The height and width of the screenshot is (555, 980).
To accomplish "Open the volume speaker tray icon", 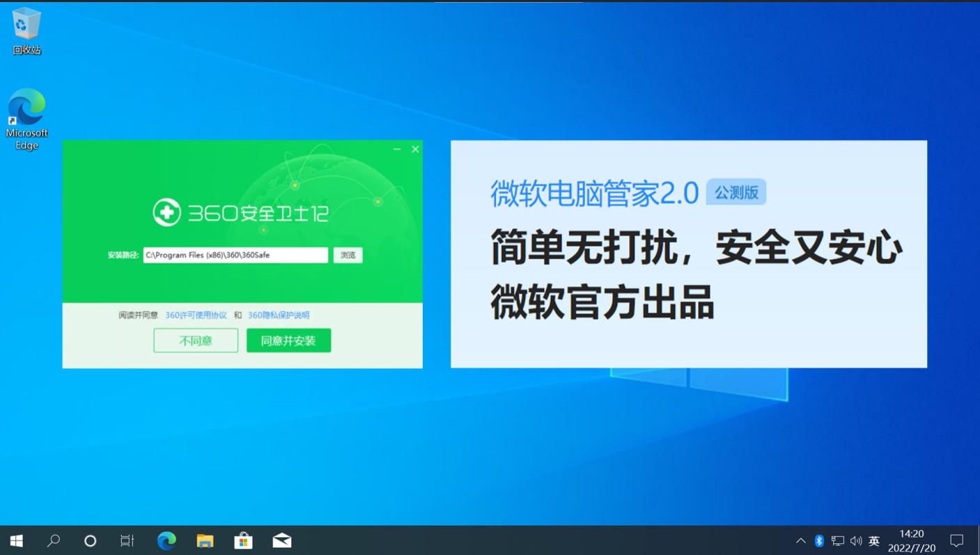I will 856,540.
